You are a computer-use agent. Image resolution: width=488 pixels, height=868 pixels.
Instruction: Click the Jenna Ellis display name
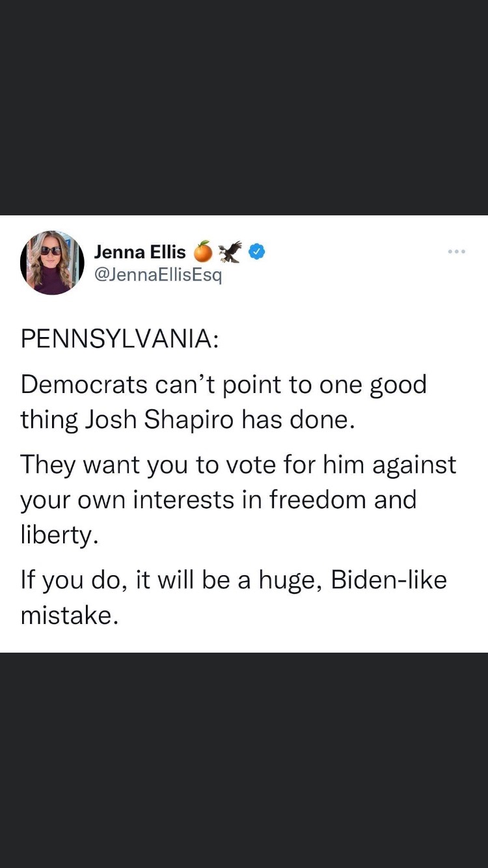pos(140,252)
